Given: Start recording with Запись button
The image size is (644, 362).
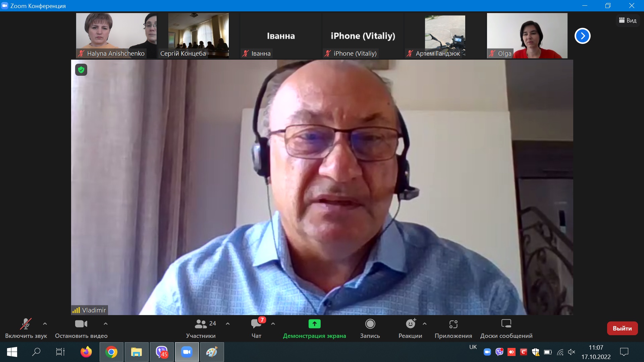Looking at the screenshot, I should click(x=370, y=328).
